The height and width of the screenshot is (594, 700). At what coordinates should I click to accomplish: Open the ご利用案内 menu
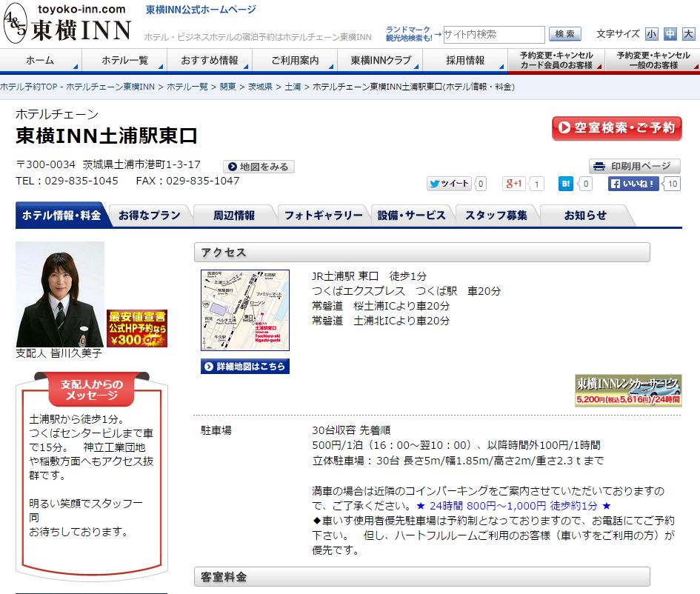295,60
